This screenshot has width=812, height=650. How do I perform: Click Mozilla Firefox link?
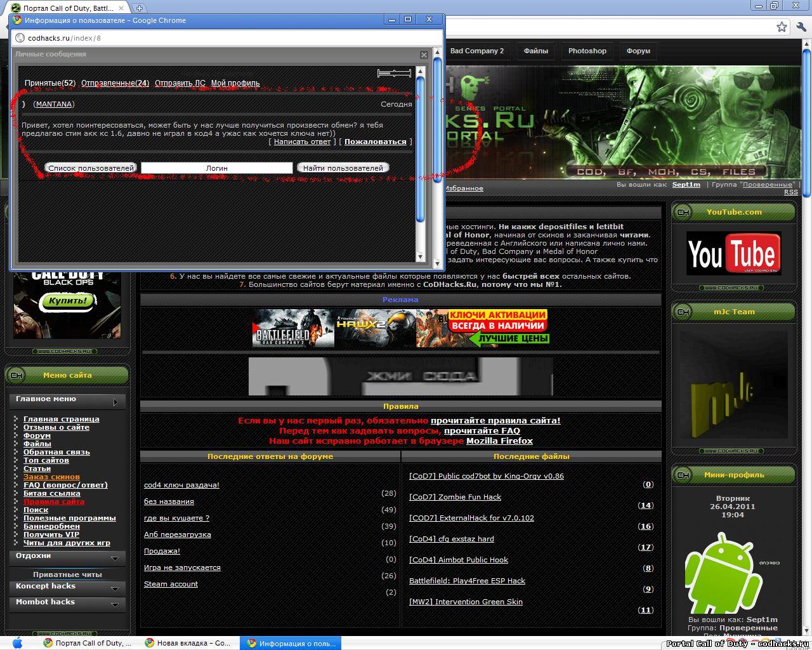499,441
